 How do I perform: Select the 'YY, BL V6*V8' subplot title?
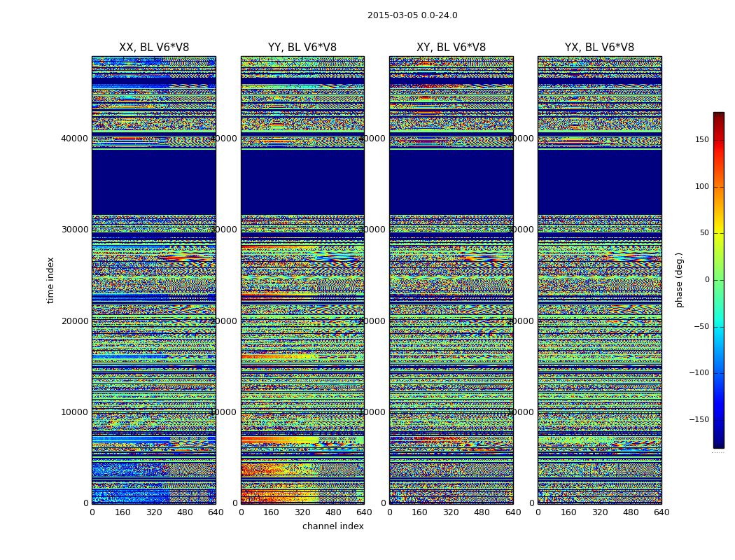pos(302,48)
